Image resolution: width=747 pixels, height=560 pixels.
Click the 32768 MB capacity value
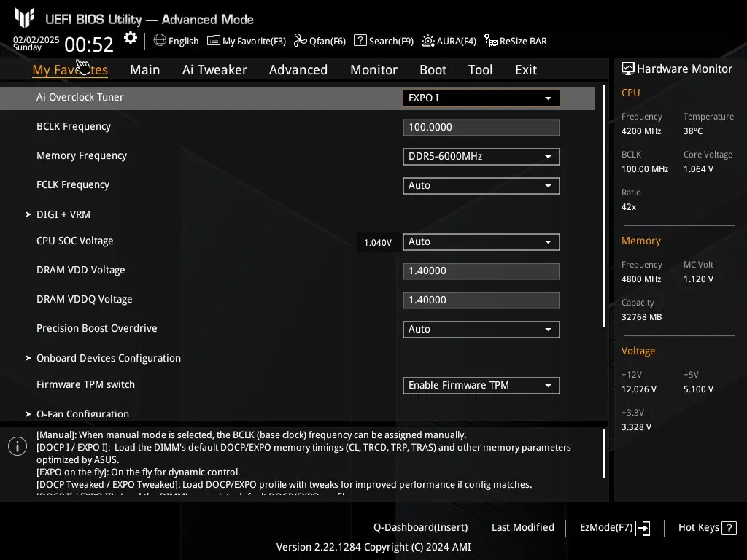pos(641,317)
